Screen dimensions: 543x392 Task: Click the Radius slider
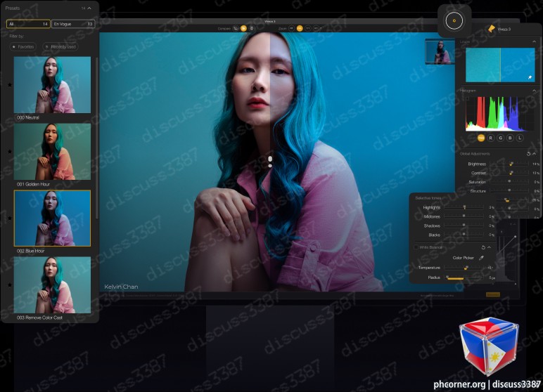coord(464,277)
